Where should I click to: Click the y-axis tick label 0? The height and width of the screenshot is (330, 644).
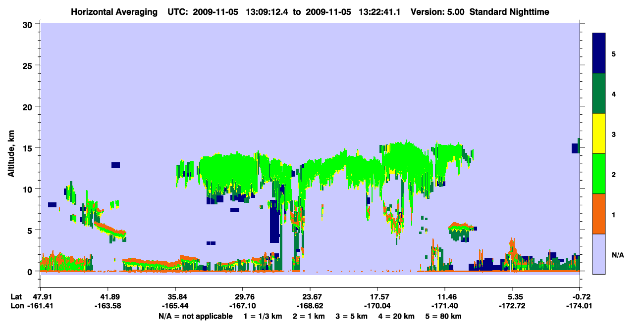(x=30, y=271)
